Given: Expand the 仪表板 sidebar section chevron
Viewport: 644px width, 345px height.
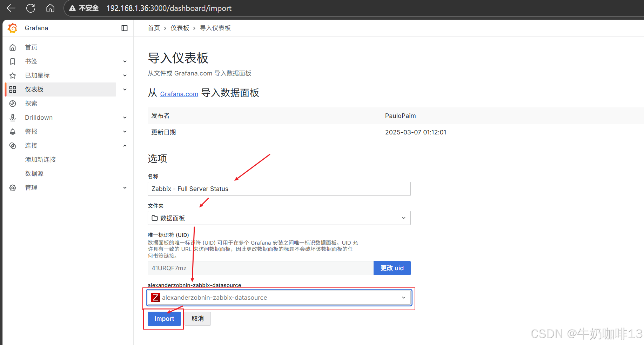Looking at the screenshot, I should pos(125,89).
